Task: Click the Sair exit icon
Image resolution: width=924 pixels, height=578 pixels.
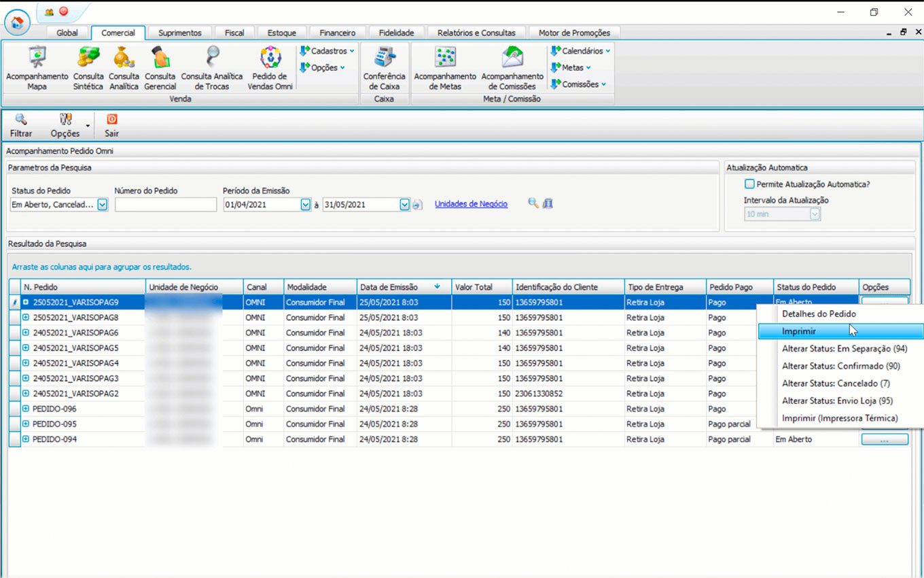Action: tap(111, 124)
